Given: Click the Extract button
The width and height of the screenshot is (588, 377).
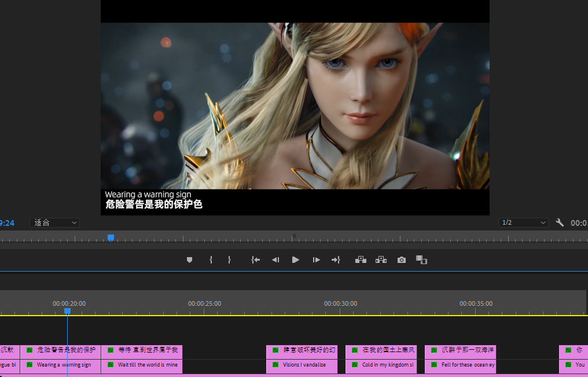Looking at the screenshot, I should [381, 260].
